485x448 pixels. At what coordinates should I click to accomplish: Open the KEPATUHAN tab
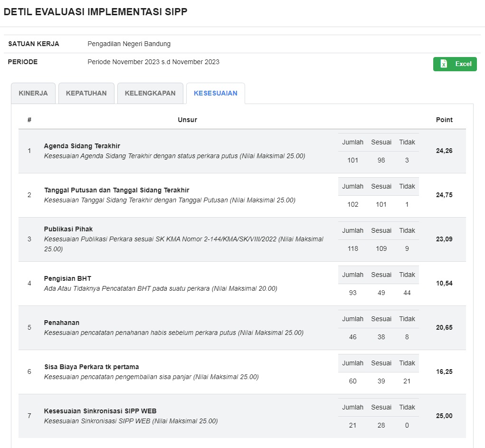click(86, 93)
